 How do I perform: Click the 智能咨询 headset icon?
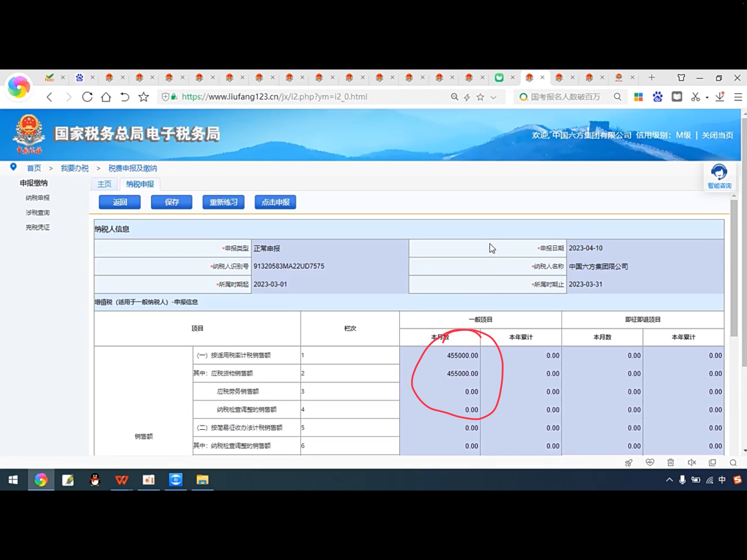pyautogui.click(x=719, y=176)
